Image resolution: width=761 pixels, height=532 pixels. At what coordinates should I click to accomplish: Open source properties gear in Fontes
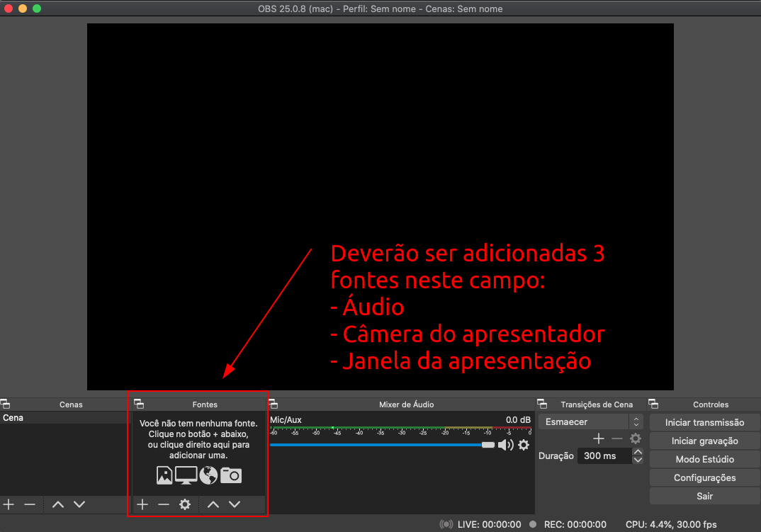coord(185,504)
